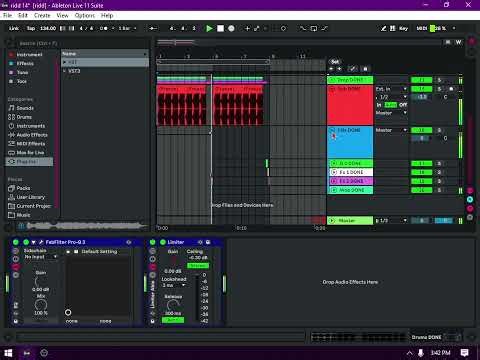The image size is (480, 360).
Task: Open the Ext. In input type dropdown
Action: (392, 89)
